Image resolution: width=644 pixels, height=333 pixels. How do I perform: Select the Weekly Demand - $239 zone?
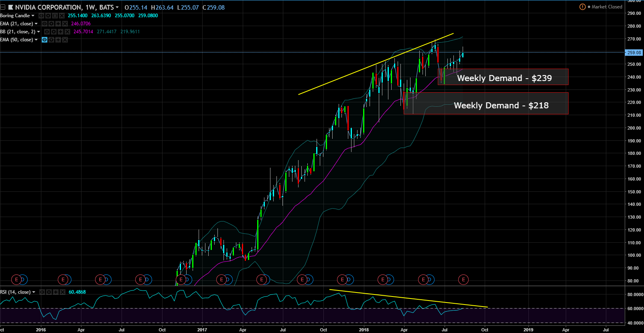pyautogui.click(x=503, y=77)
